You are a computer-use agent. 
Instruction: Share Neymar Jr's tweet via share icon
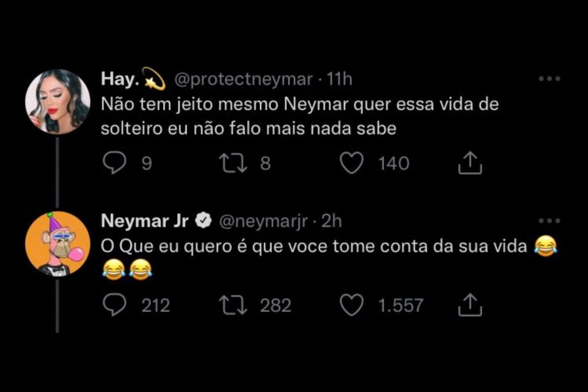470,305
